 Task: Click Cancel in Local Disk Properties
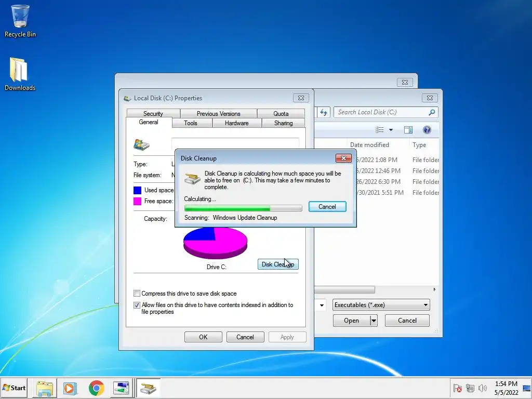pos(245,337)
